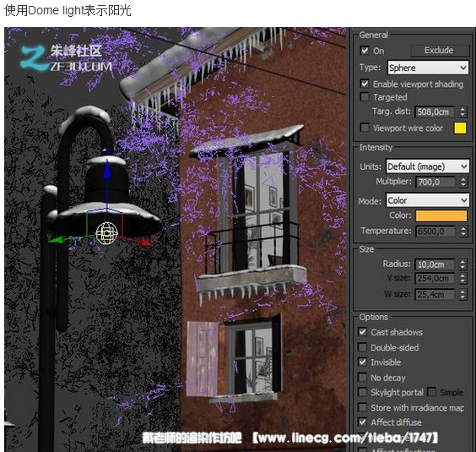Toggle the Affect diffuse checkbox

362,422
